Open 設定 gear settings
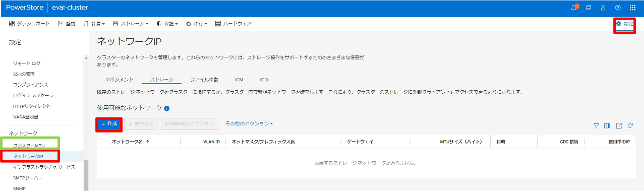 (624, 24)
